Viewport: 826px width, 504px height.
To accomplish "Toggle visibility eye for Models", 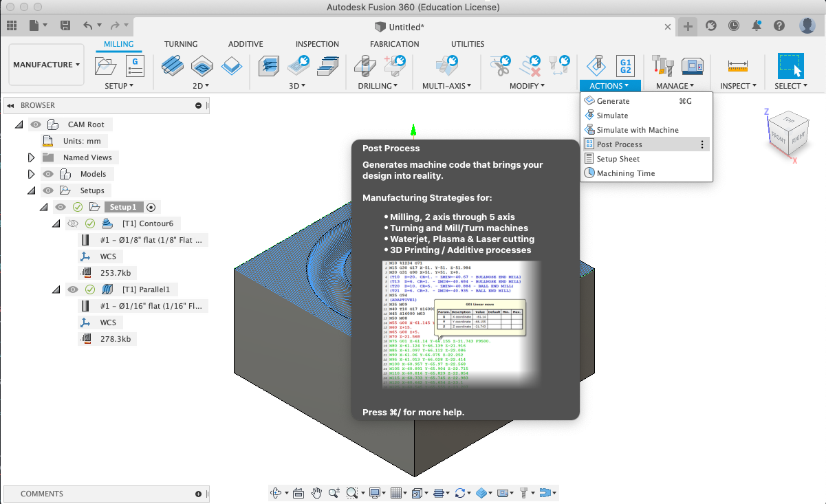I will [48, 174].
